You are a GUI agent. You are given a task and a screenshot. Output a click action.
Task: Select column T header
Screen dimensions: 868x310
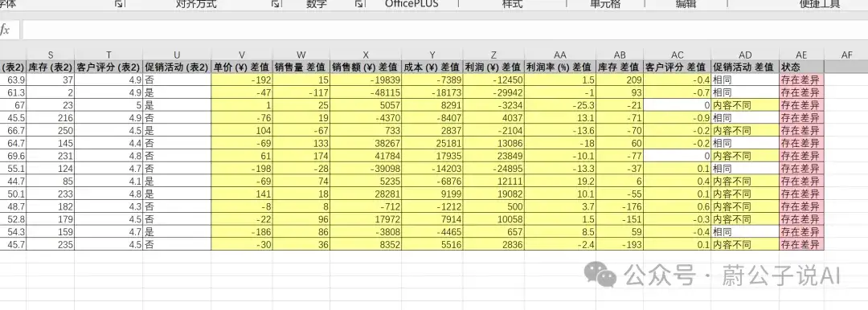click(108, 55)
